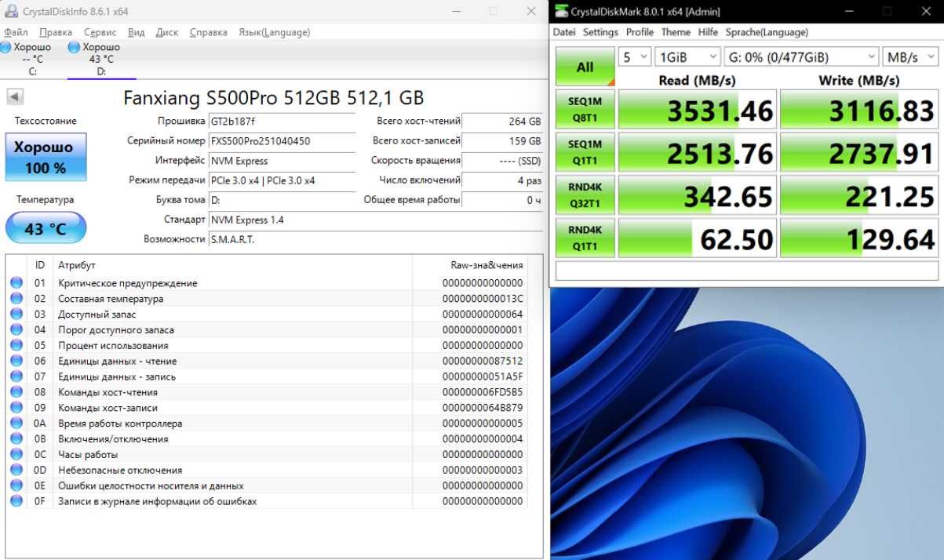This screenshot has width=944, height=560.
Task: Select the D: drive status icon
Action: click(74, 47)
